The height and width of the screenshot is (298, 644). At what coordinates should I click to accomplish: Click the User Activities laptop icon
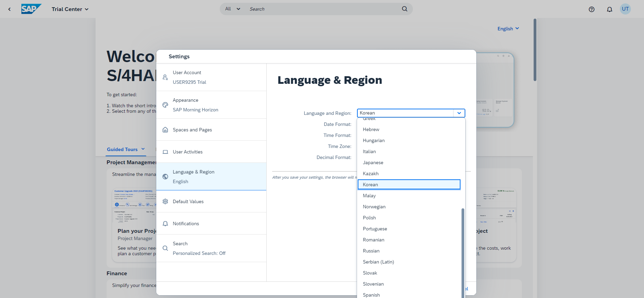(x=165, y=152)
